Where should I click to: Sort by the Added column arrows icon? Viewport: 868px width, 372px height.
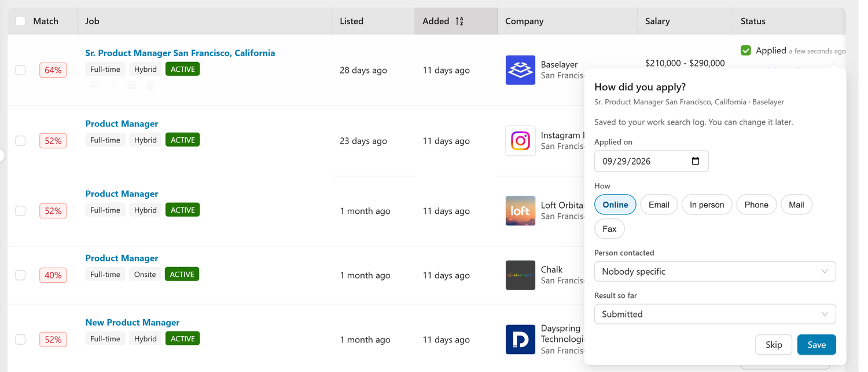(x=459, y=21)
